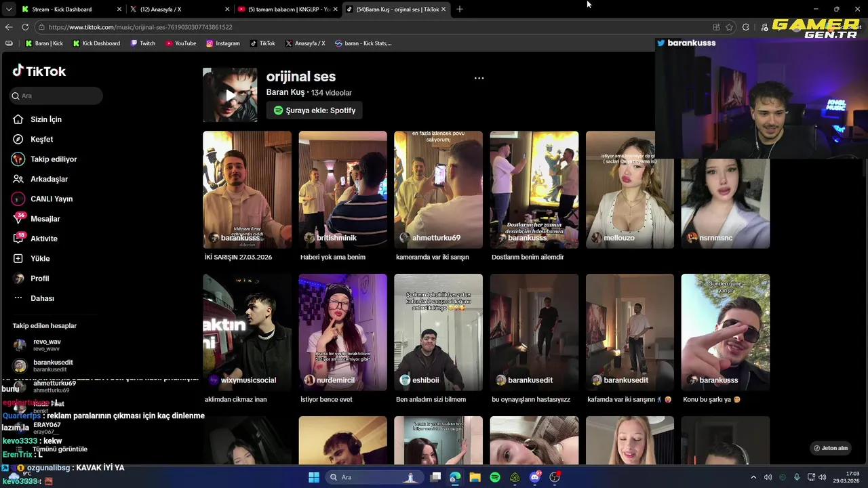Play the orijinal ses cover preview
The image size is (868, 488).
230,95
